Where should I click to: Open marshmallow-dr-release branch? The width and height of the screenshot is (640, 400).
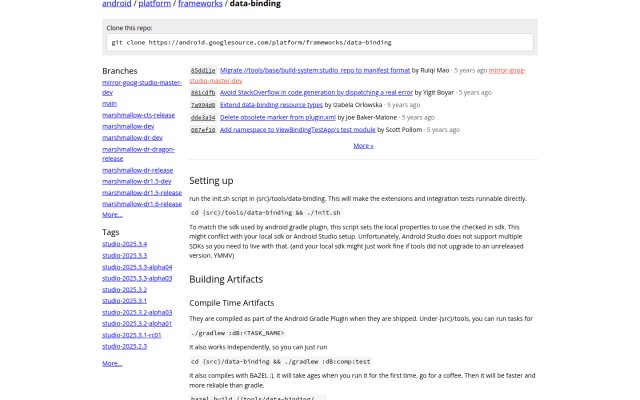pyautogui.click(x=138, y=170)
